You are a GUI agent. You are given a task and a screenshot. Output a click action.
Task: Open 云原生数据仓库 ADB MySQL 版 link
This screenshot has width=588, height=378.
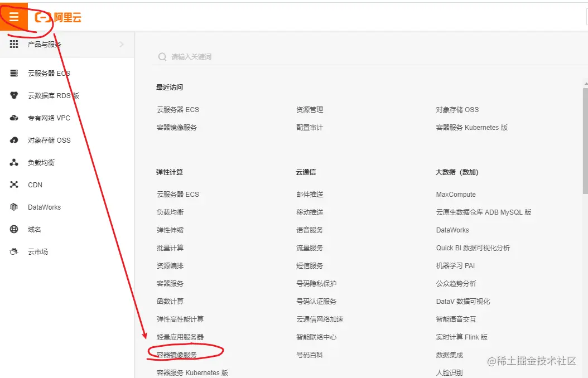pyautogui.click(x=483, y=212)
